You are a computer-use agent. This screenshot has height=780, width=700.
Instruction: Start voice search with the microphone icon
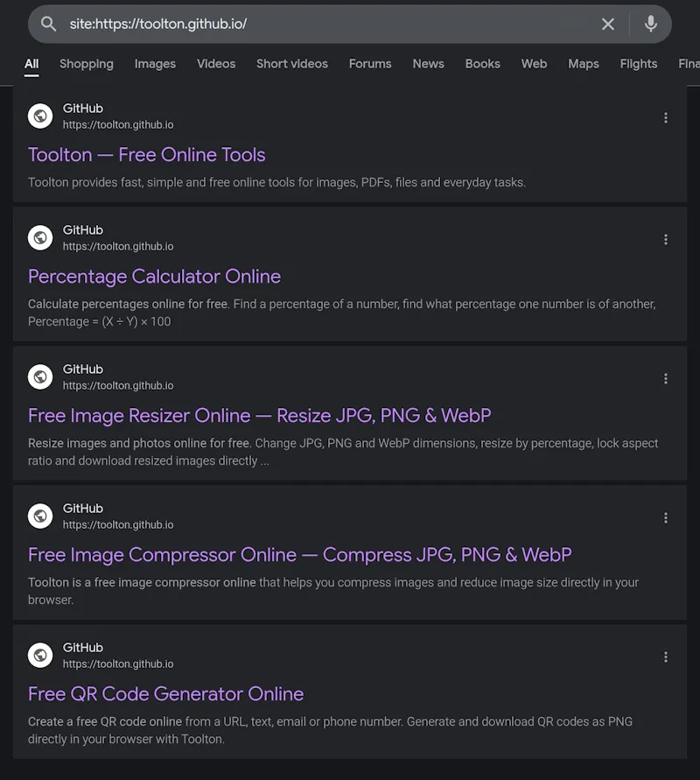point(650,24)
